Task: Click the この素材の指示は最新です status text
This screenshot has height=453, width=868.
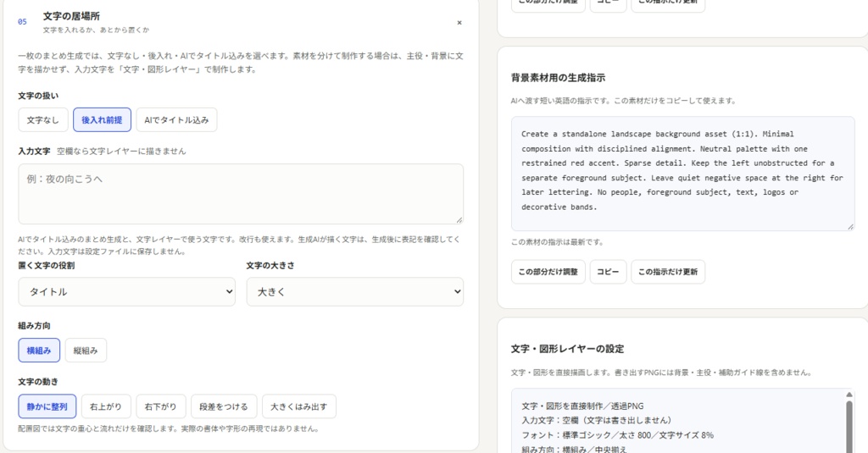Action: click(558, 242)
